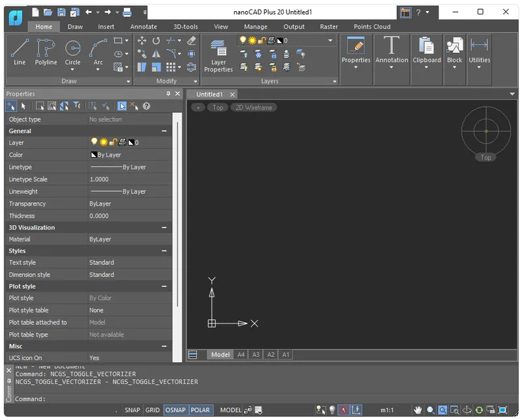This screenshot has width=522, height=420.
Task: Click the m1:1 scale button
Action: tap(387, 410)
